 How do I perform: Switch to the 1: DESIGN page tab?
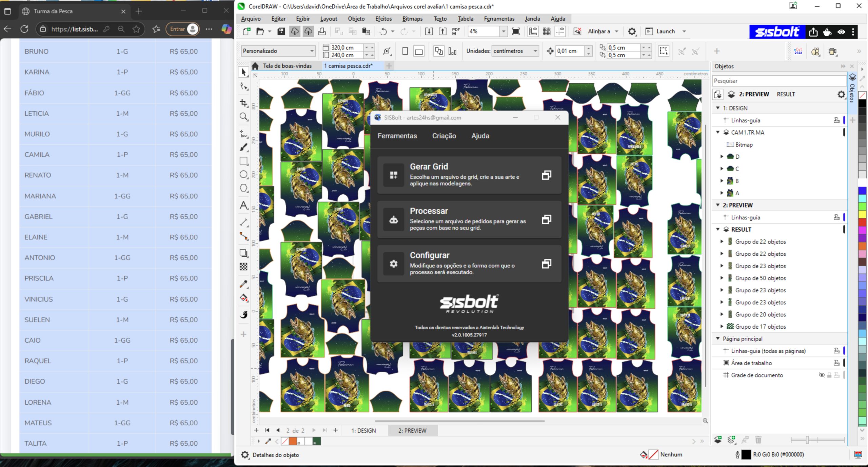coord(363,430)
